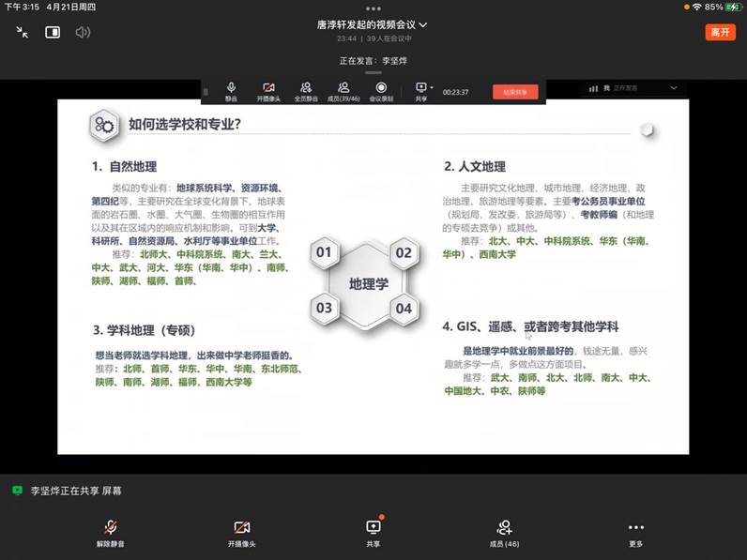Expand the meeting title dropdown arrow

coord(423,24)
